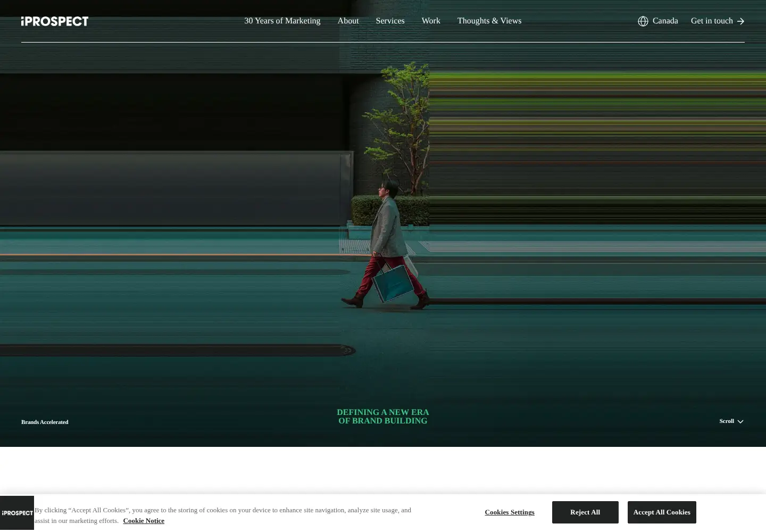Open the Thoughts & Views menu item
The width and height of the screenshot is (766, 532).
tap(489, 21)
